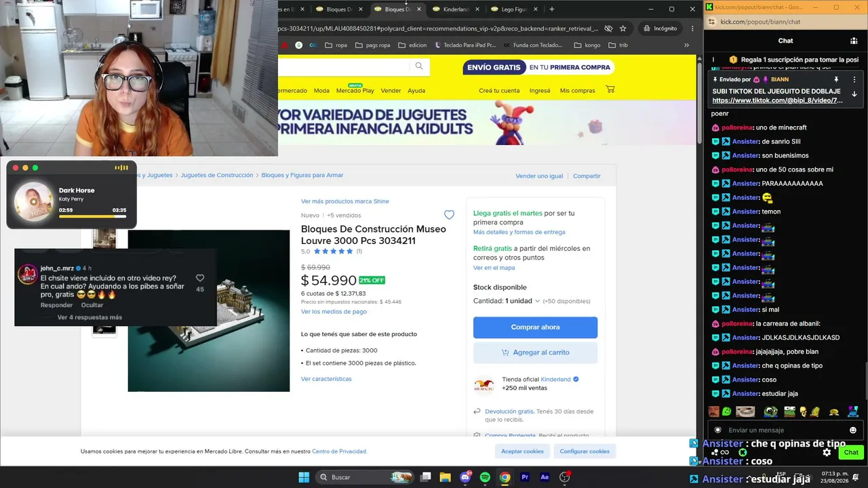
Task: Click the Mercado Libre search magnifier icon
Action: click(419, 66)
